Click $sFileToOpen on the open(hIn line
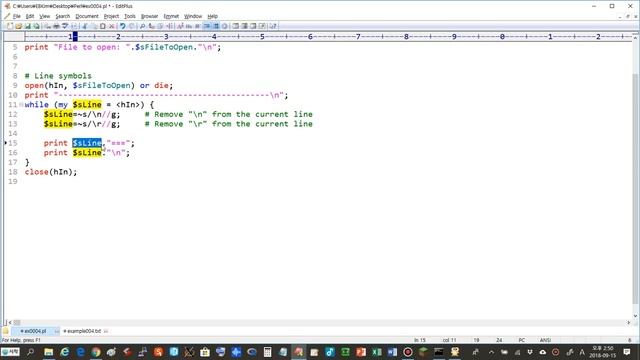 click(x=102, y=85)
